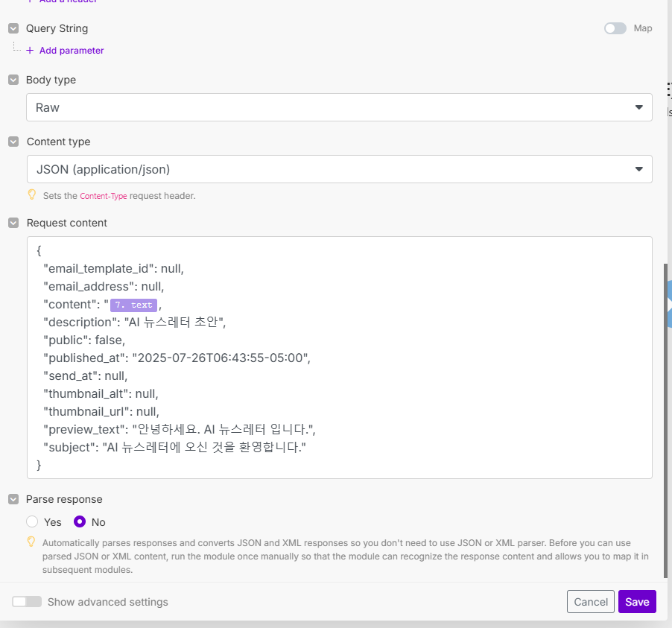672x628 pixels.
Task: Click Add parameter link
Action: click(72, 51)
